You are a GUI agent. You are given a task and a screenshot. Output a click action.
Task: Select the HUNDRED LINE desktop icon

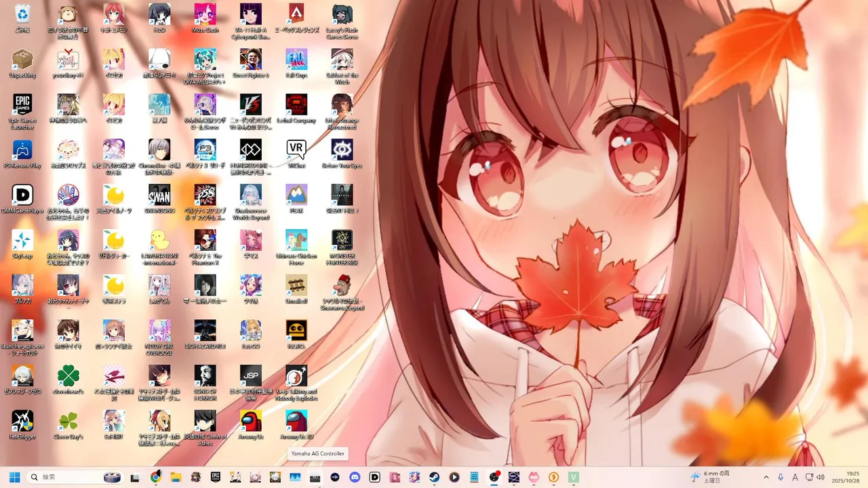pyautogui.click(x=250, y=150)
